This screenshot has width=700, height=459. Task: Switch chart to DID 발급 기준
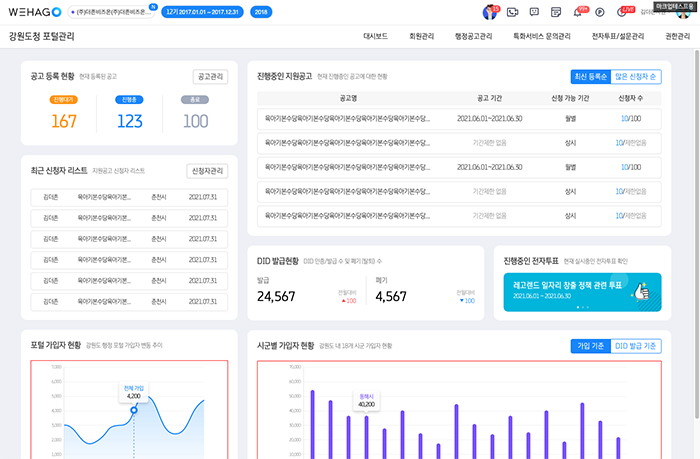[x=636, y=346]
